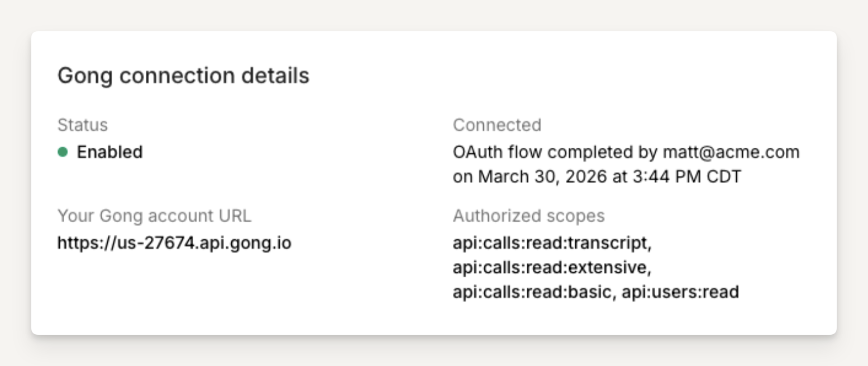This screenshot has width=868, height=366.
Task: Click the api:calls:read:basic scope
Action: click(x=532, y=292)
